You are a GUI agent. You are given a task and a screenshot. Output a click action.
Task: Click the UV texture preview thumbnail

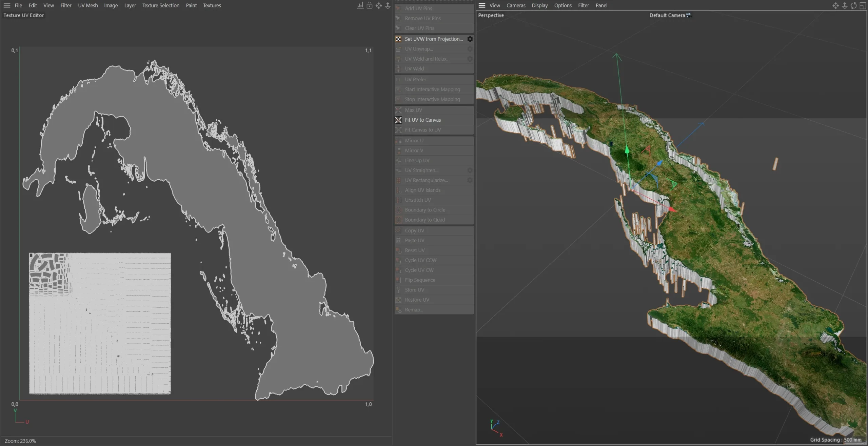(100, 324)
